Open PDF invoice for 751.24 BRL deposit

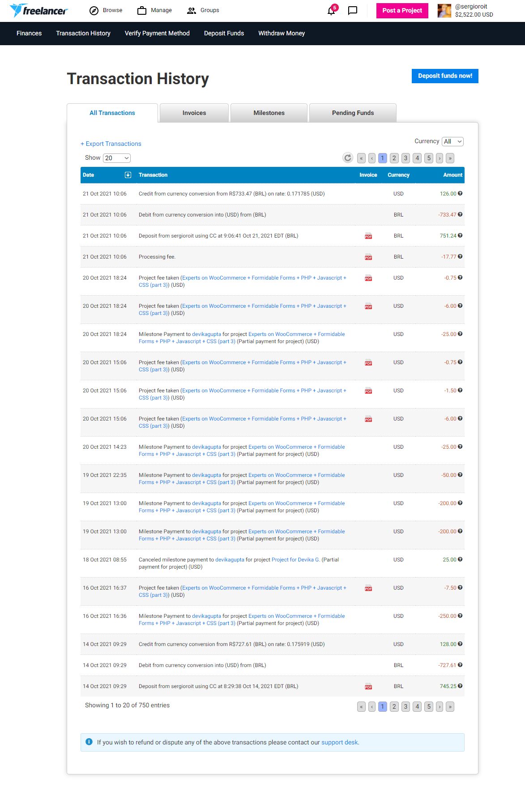coord(368,236)
